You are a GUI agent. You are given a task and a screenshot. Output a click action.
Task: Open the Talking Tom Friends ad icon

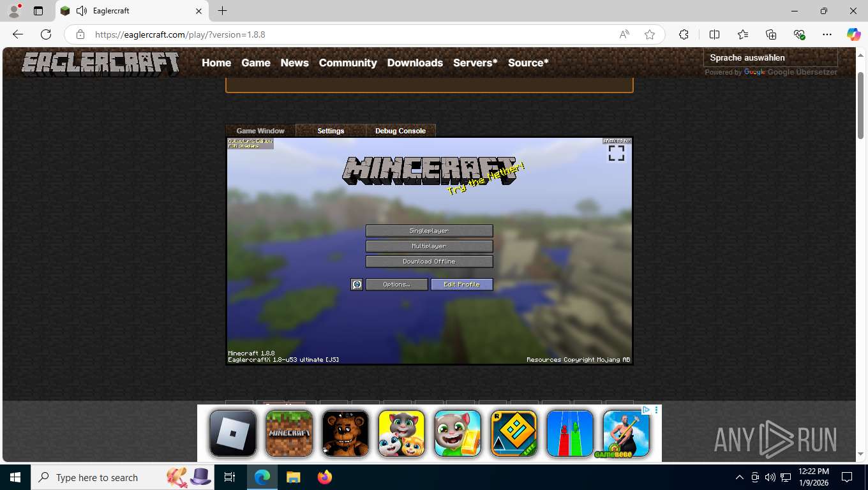point(401,433)
